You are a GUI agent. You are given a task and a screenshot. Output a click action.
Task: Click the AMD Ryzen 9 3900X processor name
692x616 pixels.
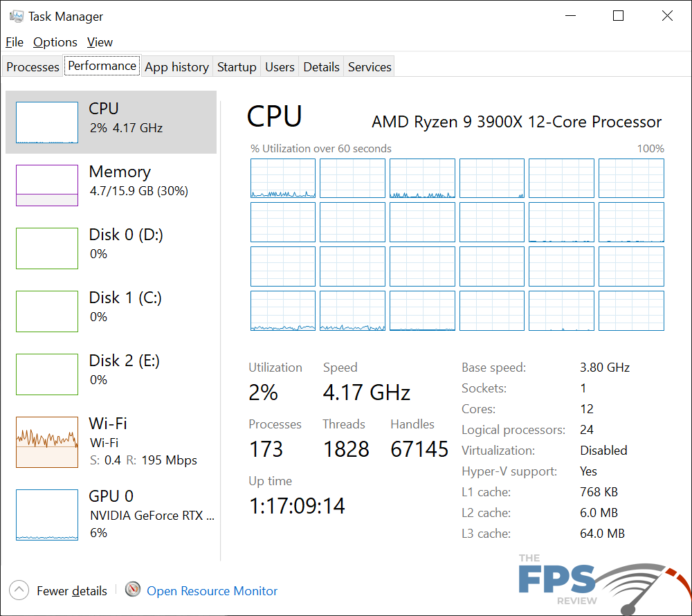tap(516, 122)
